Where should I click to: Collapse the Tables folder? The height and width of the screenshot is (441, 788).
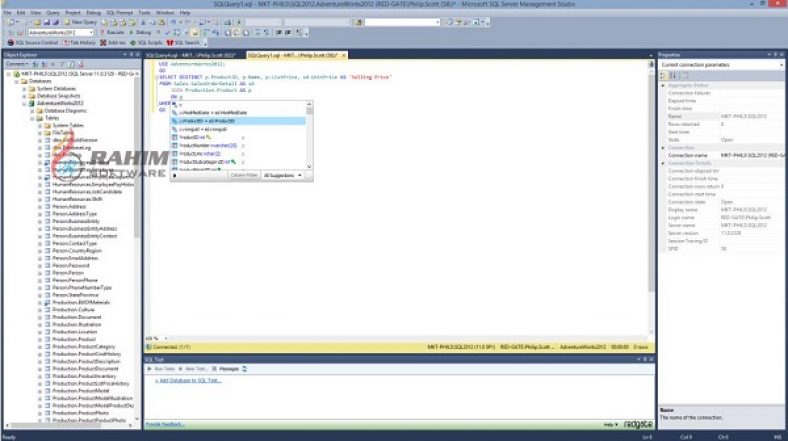32,118
